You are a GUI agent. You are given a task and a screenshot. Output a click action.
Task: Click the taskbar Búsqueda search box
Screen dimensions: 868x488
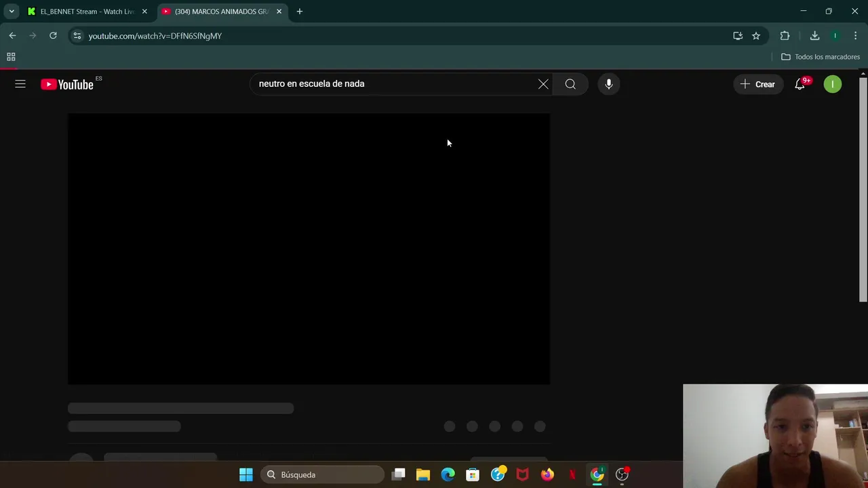point(322,474)
